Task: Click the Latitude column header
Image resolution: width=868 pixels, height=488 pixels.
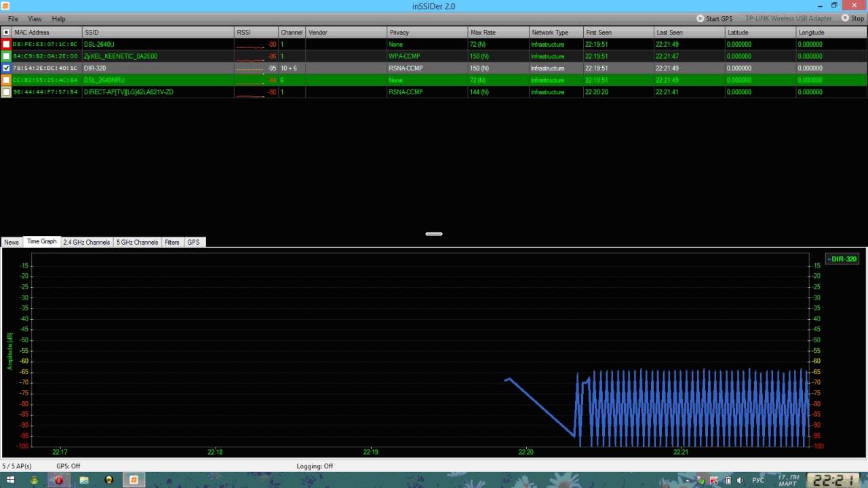Action: [x=761, y=32]
